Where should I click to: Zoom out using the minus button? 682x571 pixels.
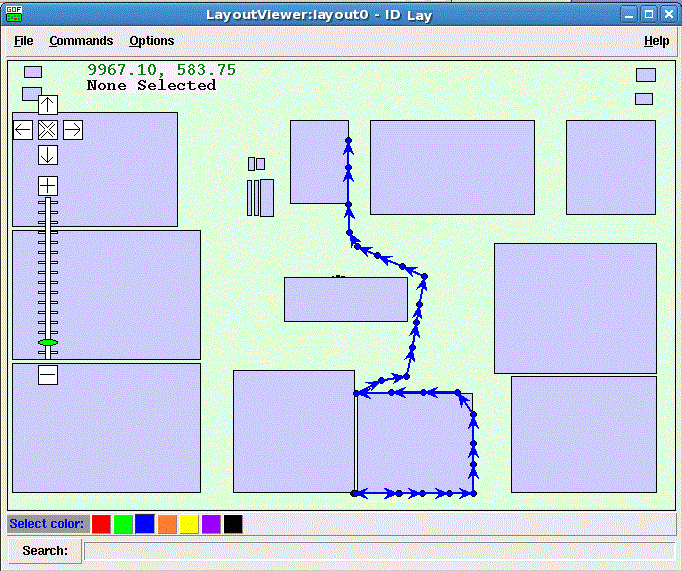tap(48, 375)
